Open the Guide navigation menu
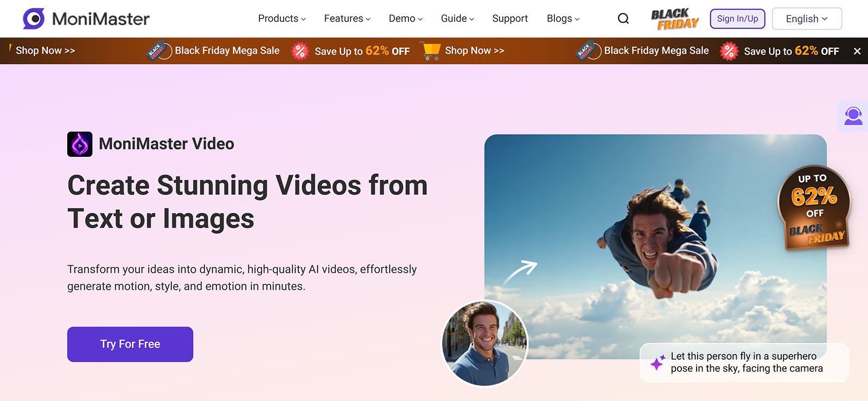868x401 pixels. 457,18
